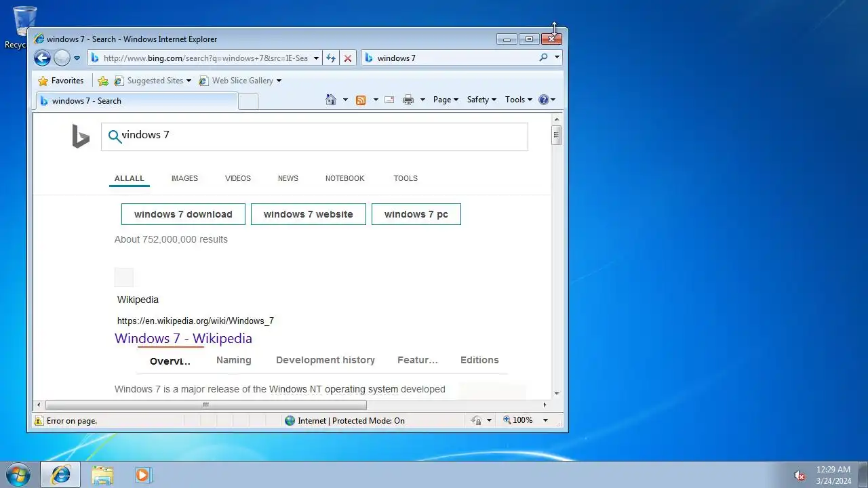
Task: Click the Error on page warning icon
Action: (39, 421)
